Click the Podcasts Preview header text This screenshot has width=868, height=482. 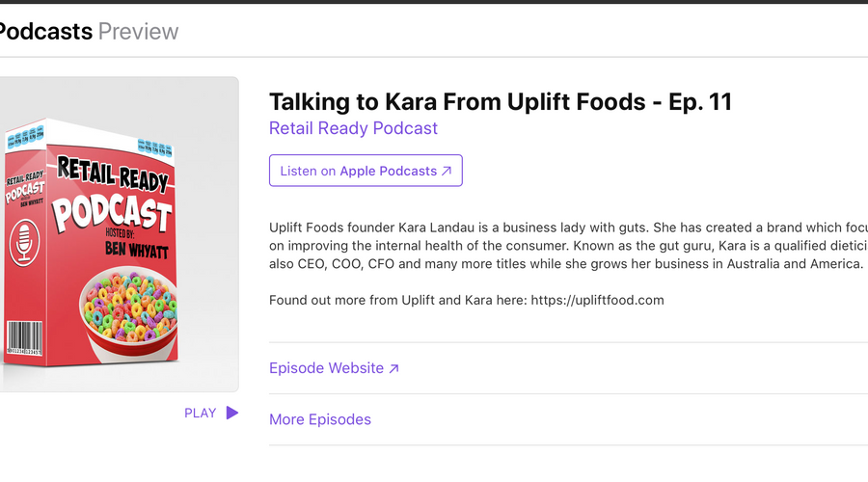pyautogui.click(x=89, y=32)
